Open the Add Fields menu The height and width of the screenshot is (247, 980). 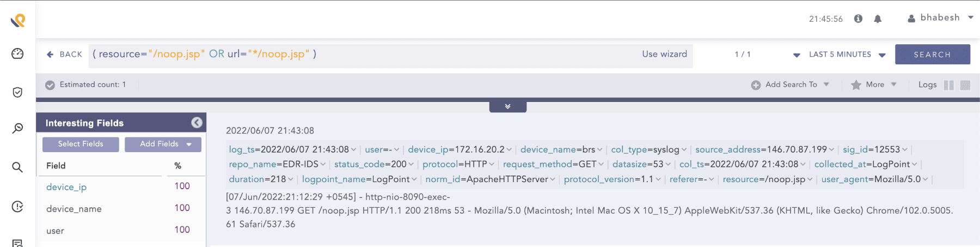[163, 144]
